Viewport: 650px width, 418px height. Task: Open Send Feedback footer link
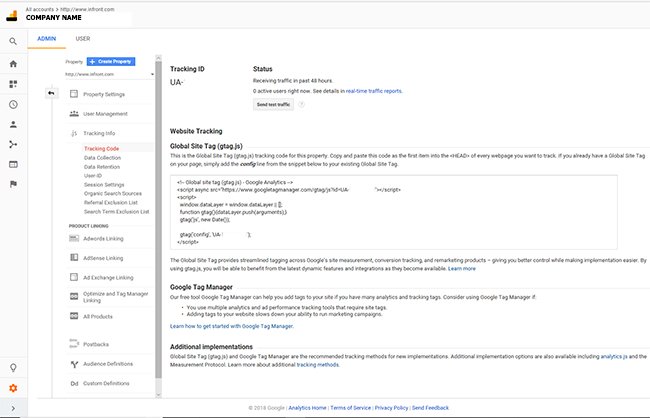430,408
